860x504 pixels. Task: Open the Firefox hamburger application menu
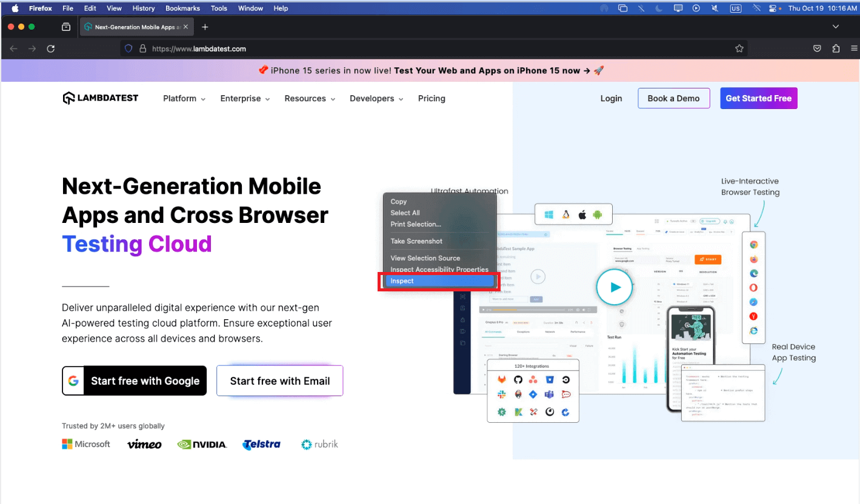pos(854,49)
